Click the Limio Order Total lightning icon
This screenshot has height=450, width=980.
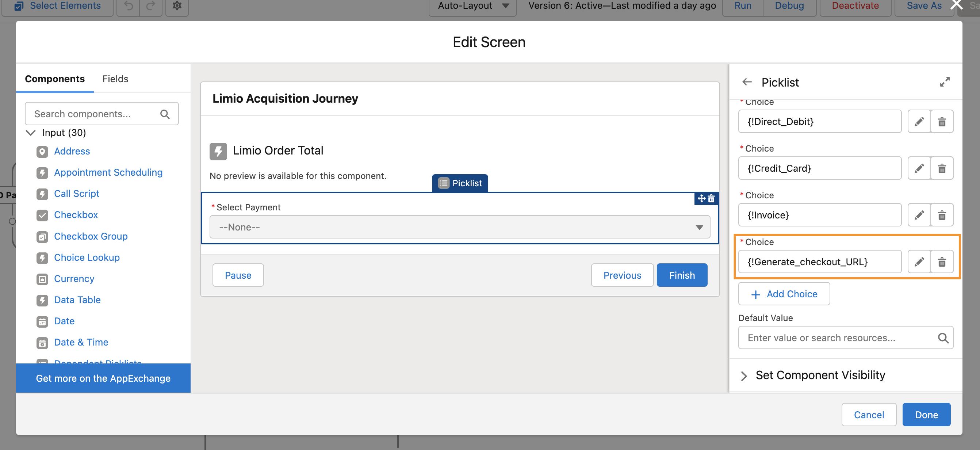[x=218, y=151]
